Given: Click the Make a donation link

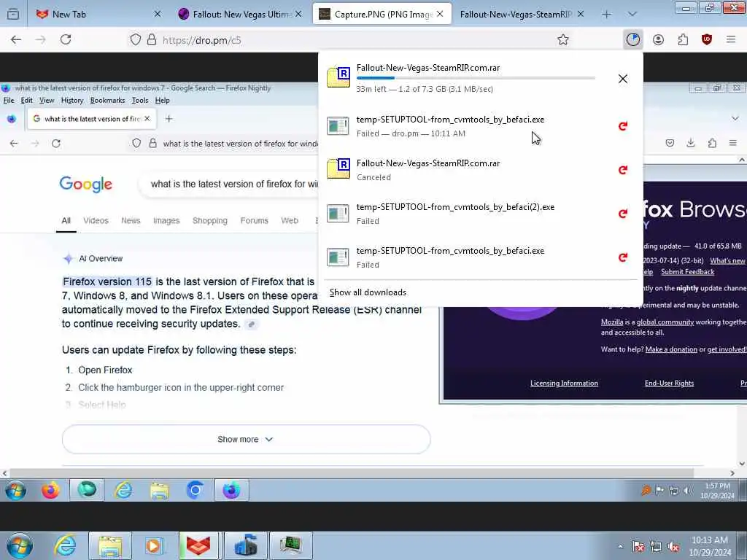Looking at the screenshot, I should click(x=671, y=349).
